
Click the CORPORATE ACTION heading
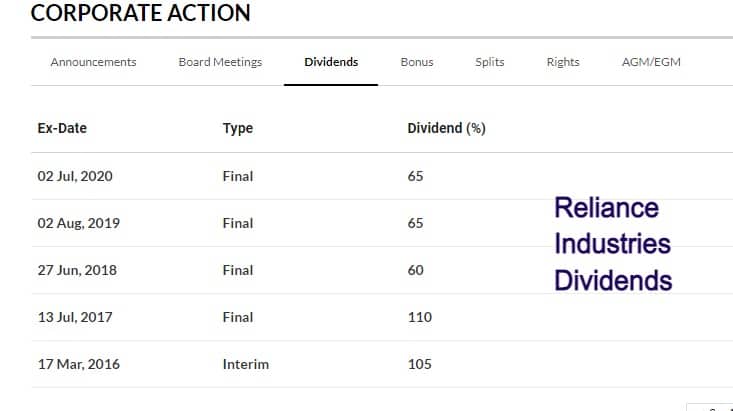click(141, 13)
